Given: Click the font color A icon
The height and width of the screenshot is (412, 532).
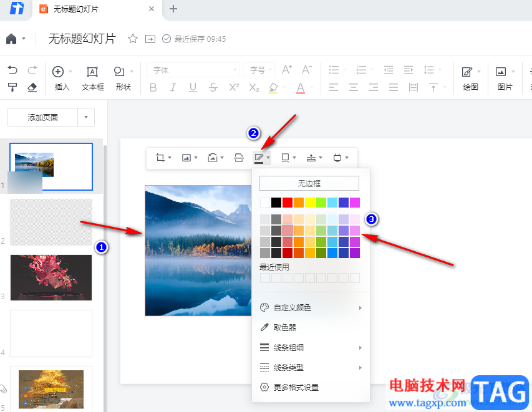Looking at the screenshot, I should [x=301, y=88].
